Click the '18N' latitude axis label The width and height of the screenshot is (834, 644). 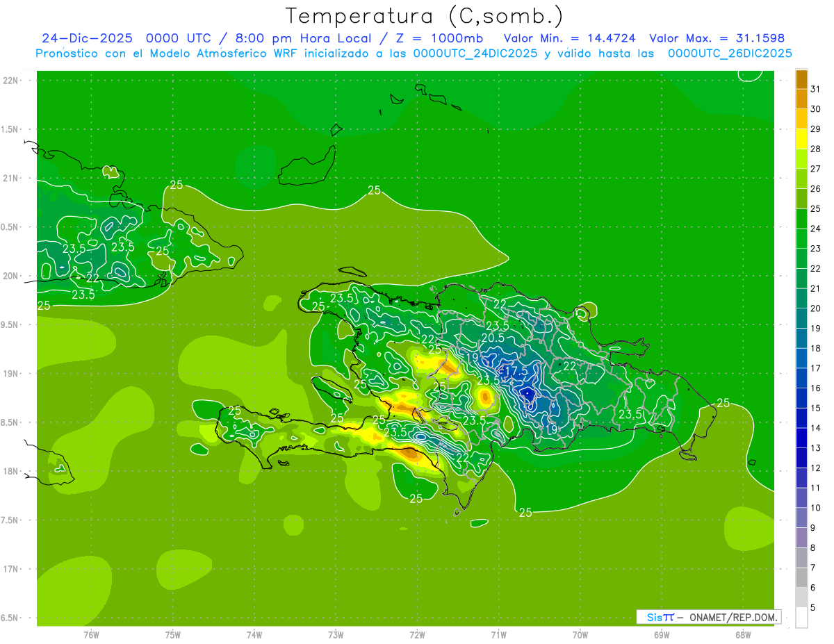click(x=11, y=471)
